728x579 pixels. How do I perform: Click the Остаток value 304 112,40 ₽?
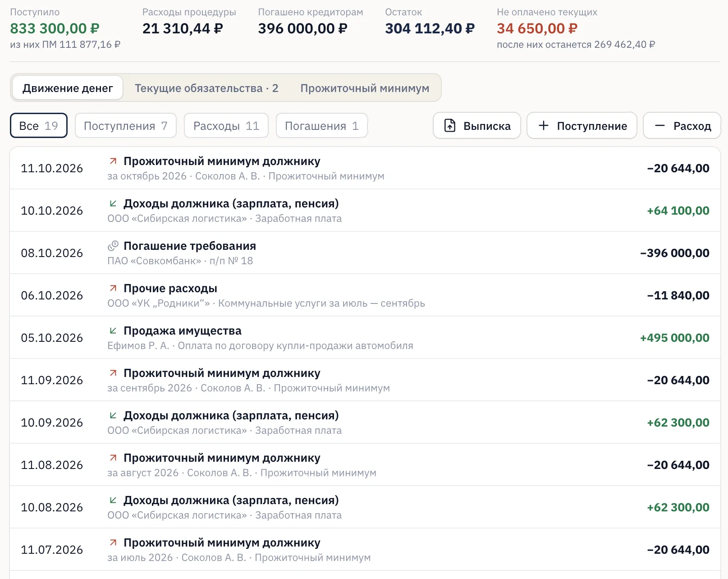[x=430, y=28]
